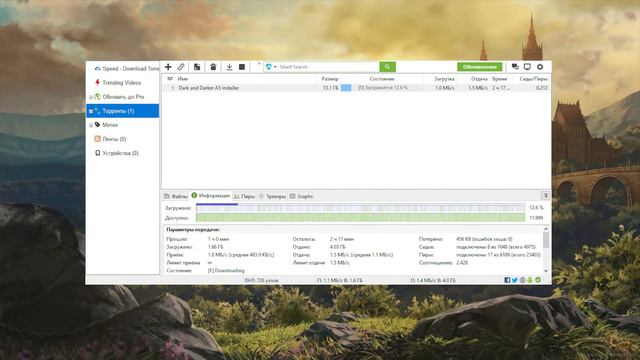
Task: Sort by the Отдача column header
Action: 479,79
